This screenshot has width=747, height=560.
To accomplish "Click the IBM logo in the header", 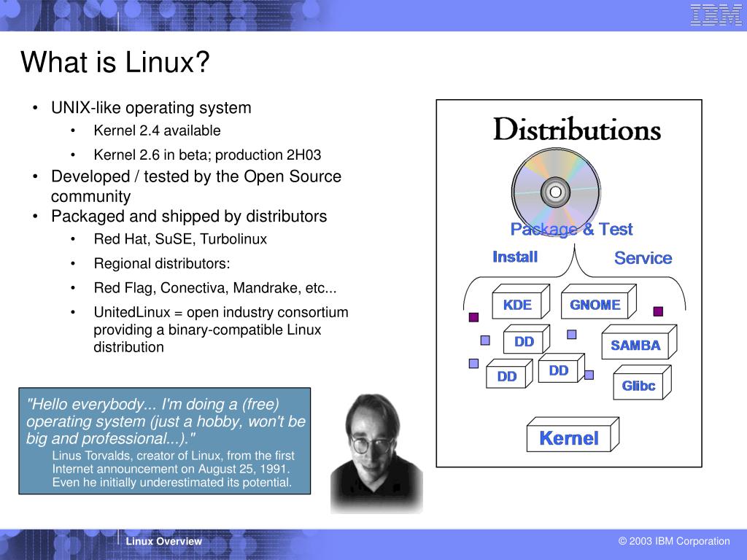I will click(x=716, y=15).
